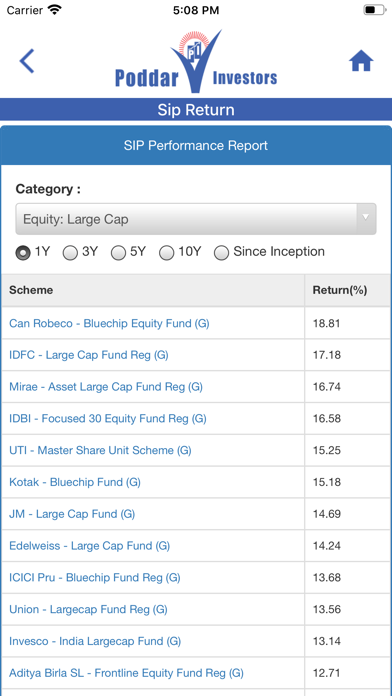Open IDBI - Focused 30 Equity Fund
The image size is (392, 696).
[107, 419]
